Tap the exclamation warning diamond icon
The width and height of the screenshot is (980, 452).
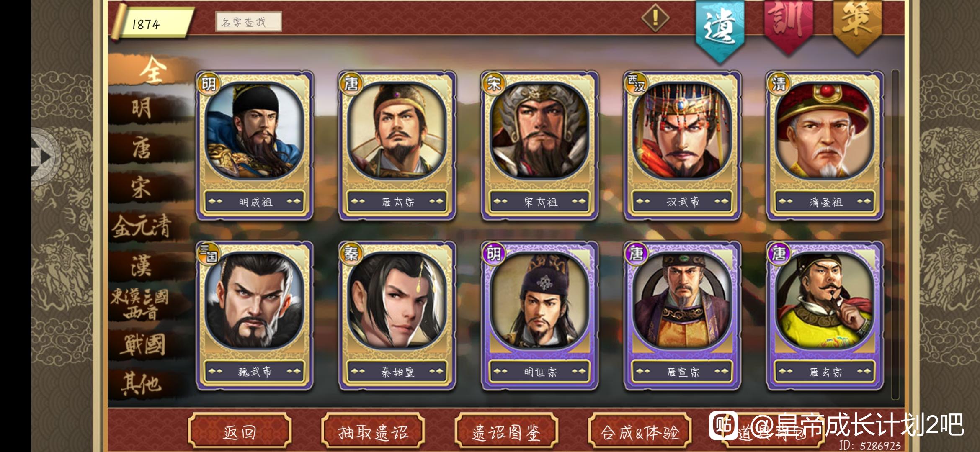coord(655,18)
